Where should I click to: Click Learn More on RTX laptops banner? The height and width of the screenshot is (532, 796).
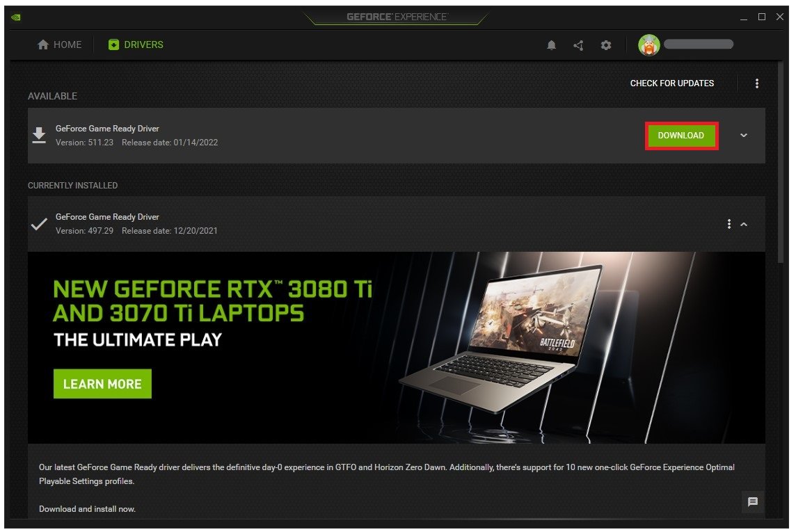point(102,384)
